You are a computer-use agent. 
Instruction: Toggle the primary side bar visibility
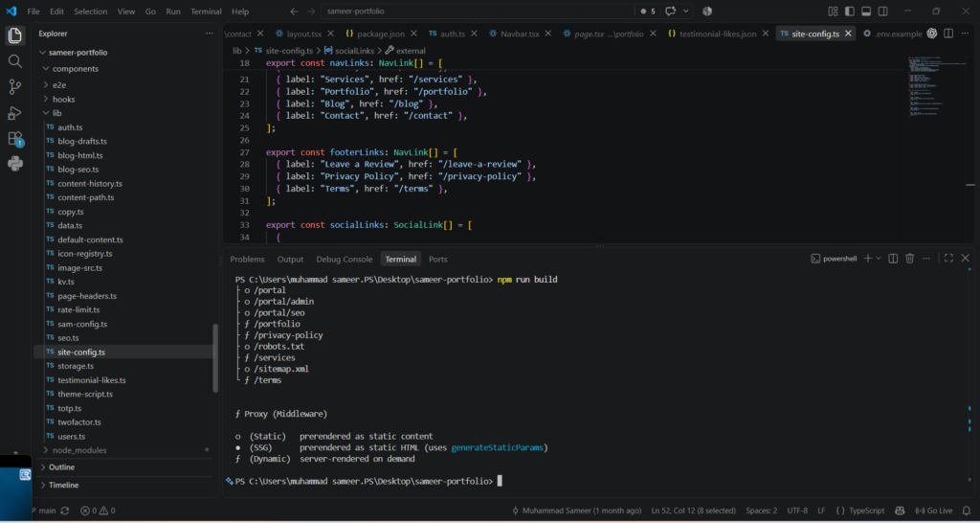[850, 11]
